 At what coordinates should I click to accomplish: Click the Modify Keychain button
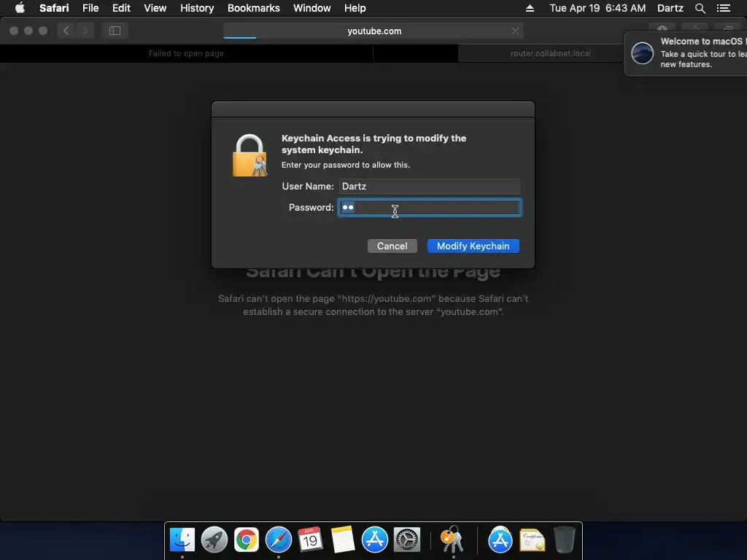tap(473, 246)
